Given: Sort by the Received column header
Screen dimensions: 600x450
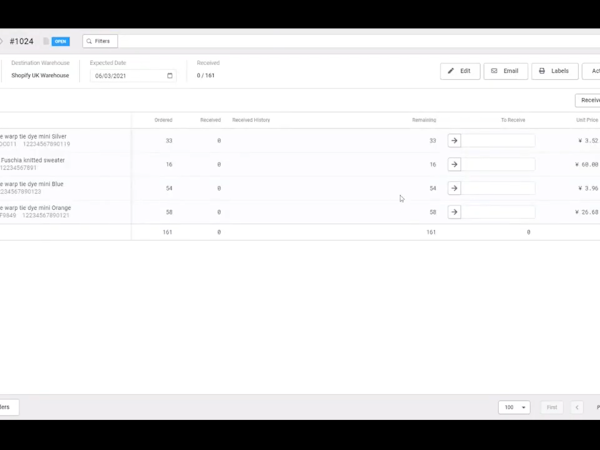Looking at the screenshot, I should 210,120.
